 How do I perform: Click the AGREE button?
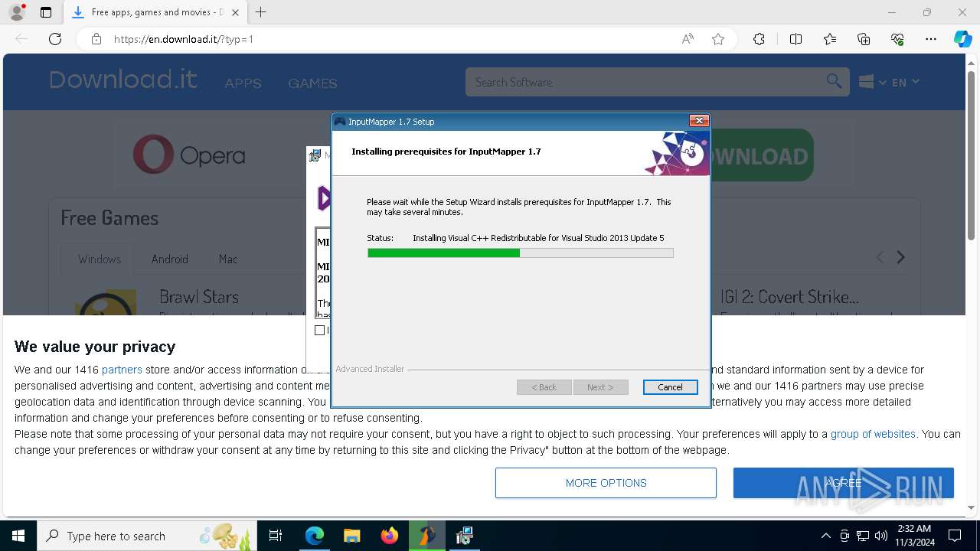[844, 483]
